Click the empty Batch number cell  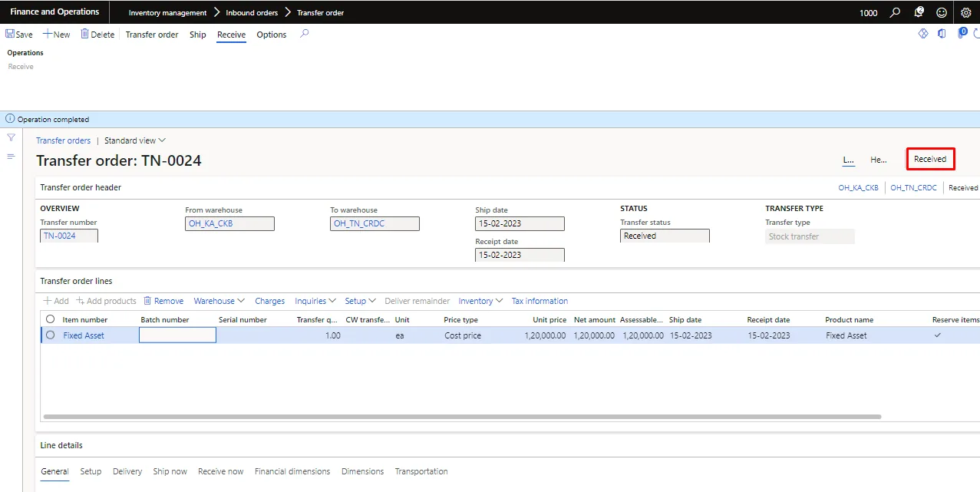pyautogui.click(x=177, y=335)
